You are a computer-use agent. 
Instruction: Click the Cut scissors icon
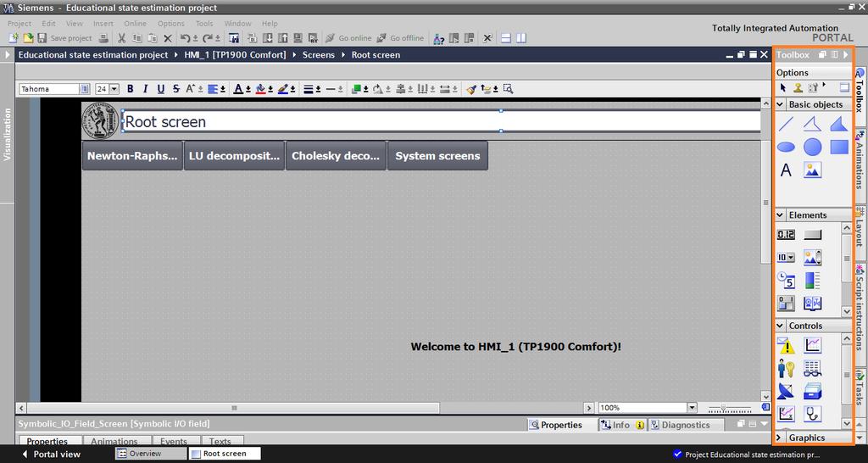(121, 38)
